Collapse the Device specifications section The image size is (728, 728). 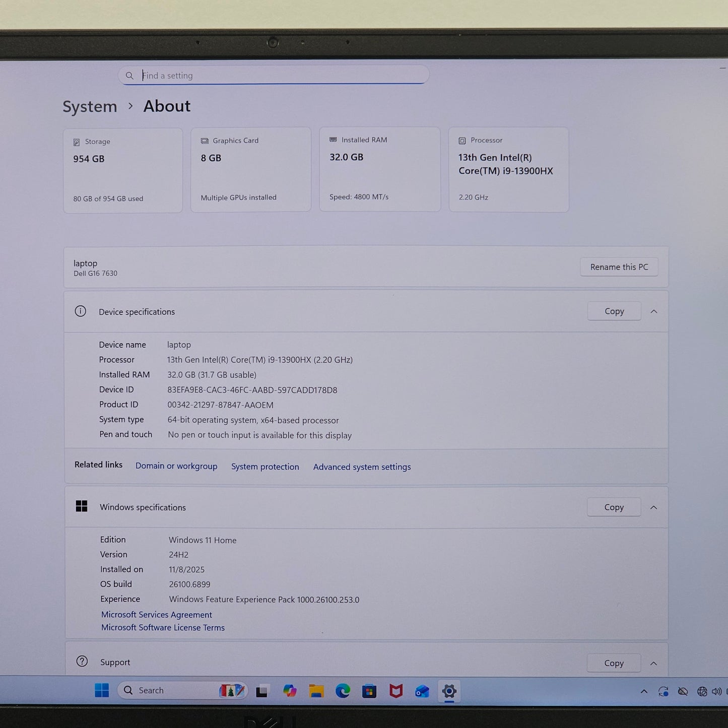click(x=653, y=311)
